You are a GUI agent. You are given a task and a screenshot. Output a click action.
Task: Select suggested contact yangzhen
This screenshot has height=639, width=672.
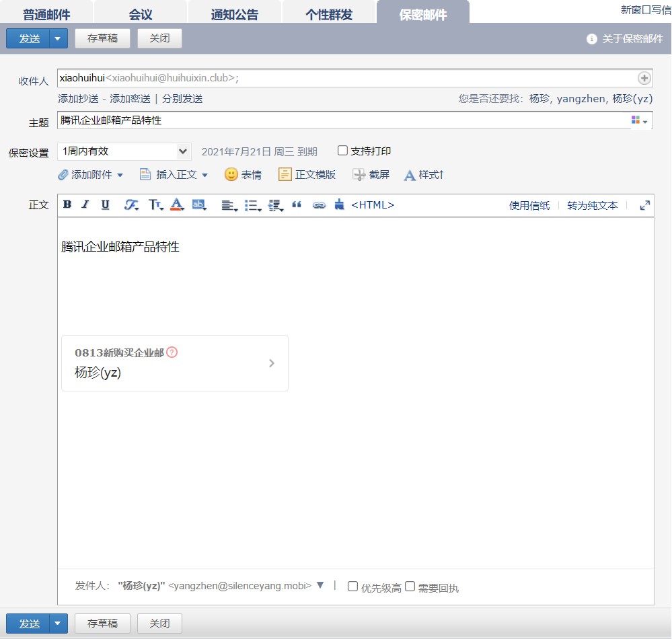[x=581, y=99]
